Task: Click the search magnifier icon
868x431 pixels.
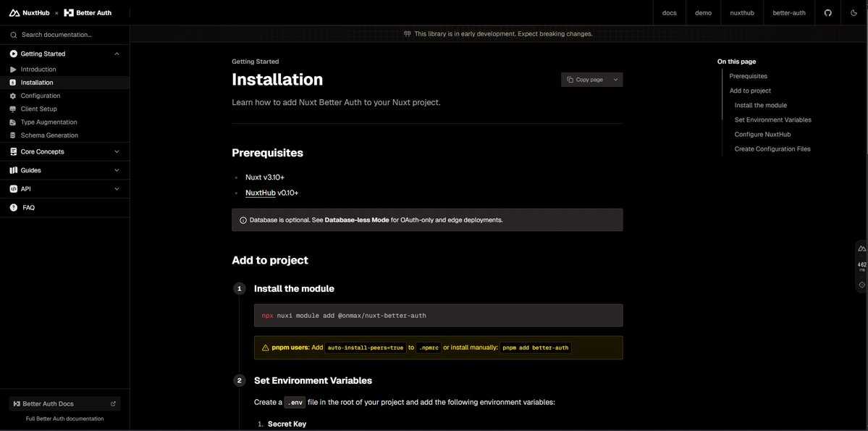Action: [13, 35]
